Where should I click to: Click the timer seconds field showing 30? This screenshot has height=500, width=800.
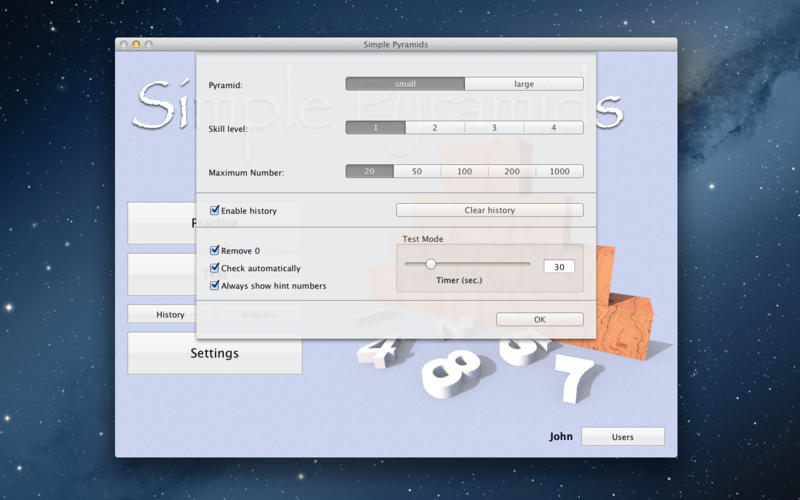coord(559,267)
